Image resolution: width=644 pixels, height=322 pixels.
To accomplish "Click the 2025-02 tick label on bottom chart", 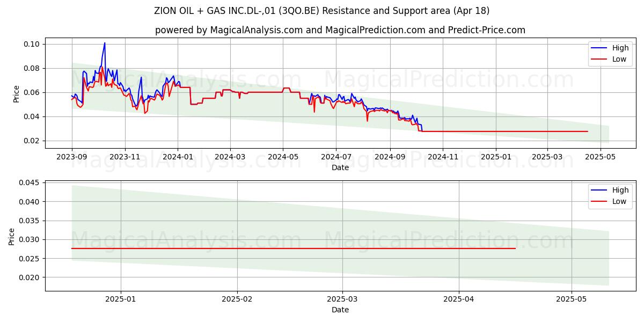I will (237, 298).
